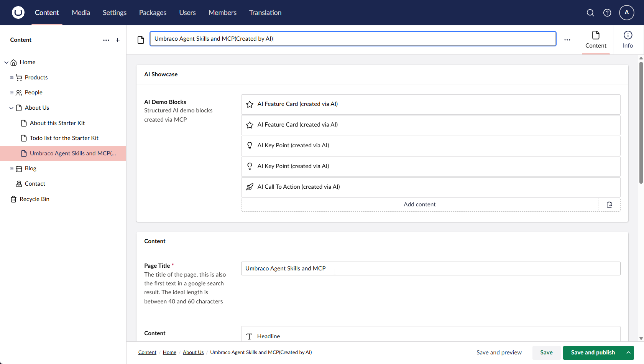The image size is (644, 364).
Task: Create new content with plus icon
Action: coord(118,40)
